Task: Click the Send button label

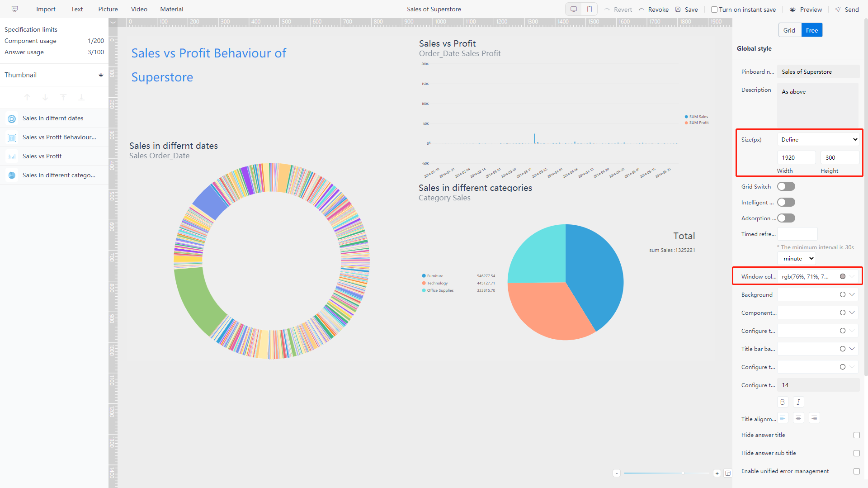Action: pos(852,9)
